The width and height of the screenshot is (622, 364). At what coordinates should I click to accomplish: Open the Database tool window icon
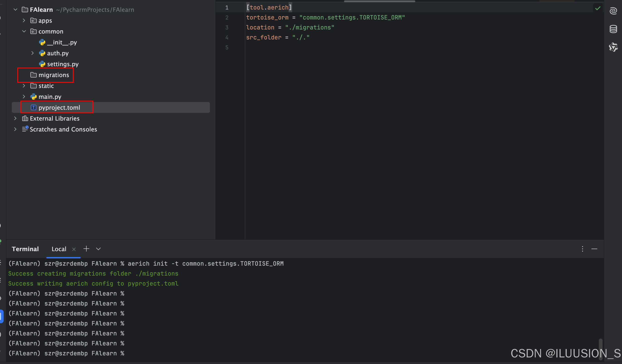[x=613, y=29]
